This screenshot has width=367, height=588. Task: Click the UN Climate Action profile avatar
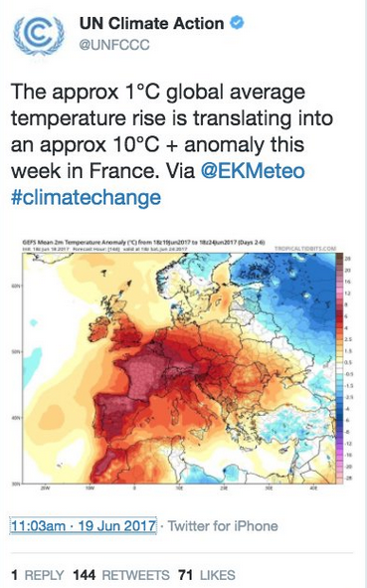[x=39, y=35]
